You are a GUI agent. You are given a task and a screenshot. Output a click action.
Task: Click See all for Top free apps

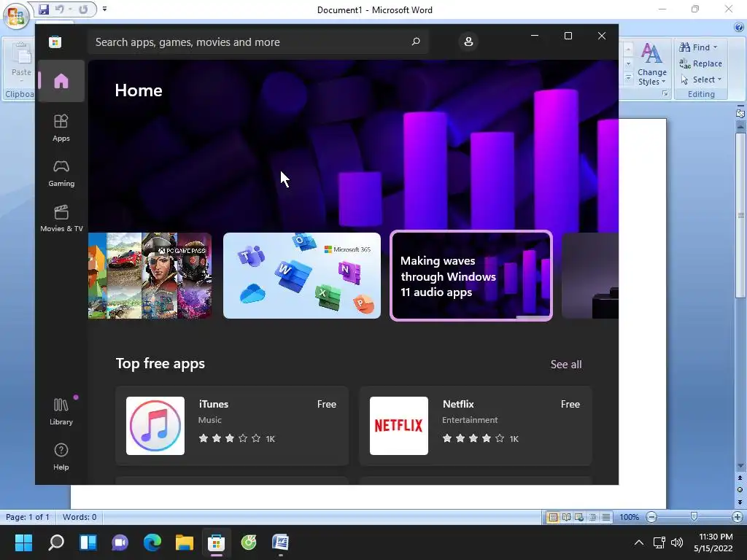(x=566, y=365)
